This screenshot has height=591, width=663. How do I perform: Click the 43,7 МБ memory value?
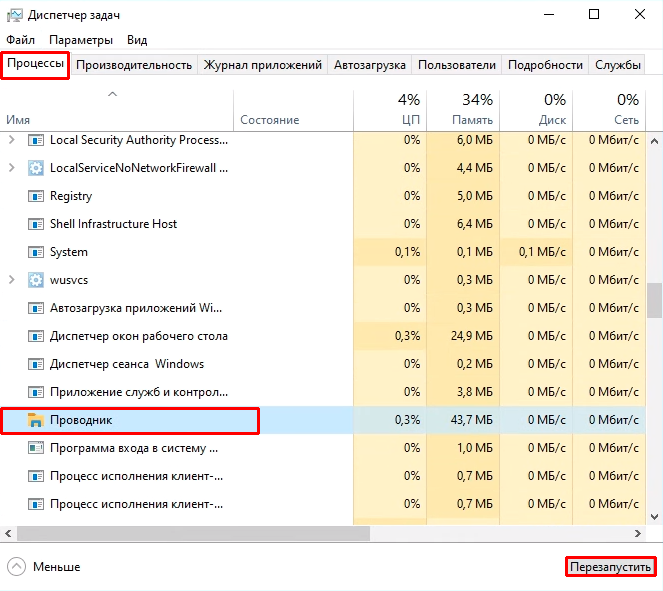pos(471,420)
